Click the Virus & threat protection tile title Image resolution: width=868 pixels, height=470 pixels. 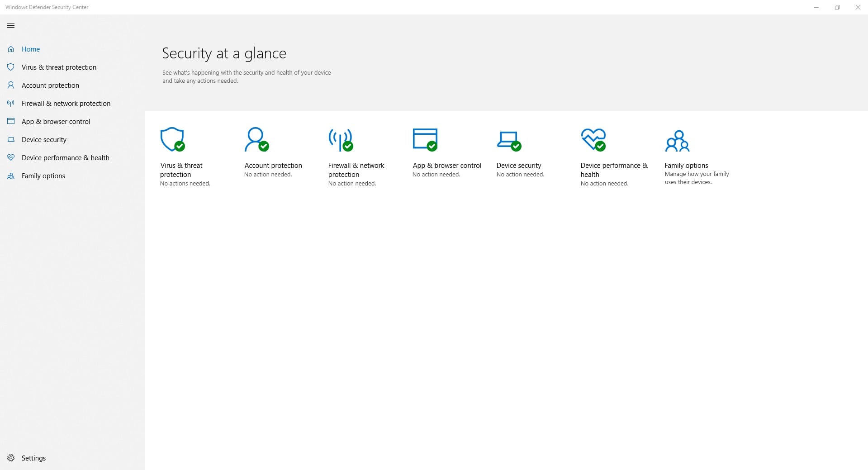tap(181, 170)
